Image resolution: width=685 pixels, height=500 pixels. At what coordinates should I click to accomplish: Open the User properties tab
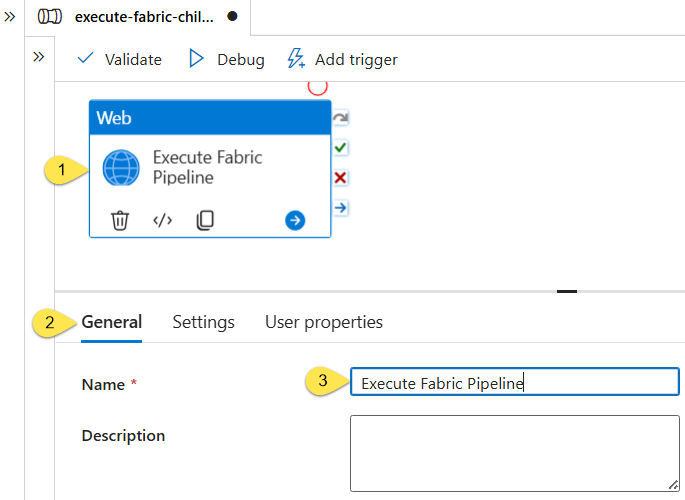pyautogui.click(x=324, y=322)
